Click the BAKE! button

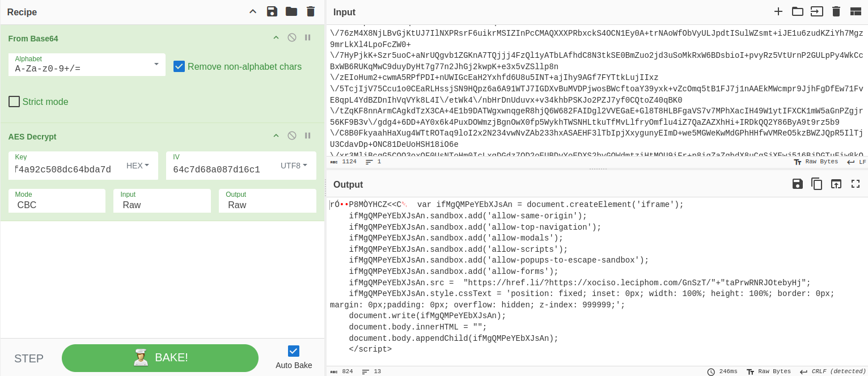pos(160,358)
